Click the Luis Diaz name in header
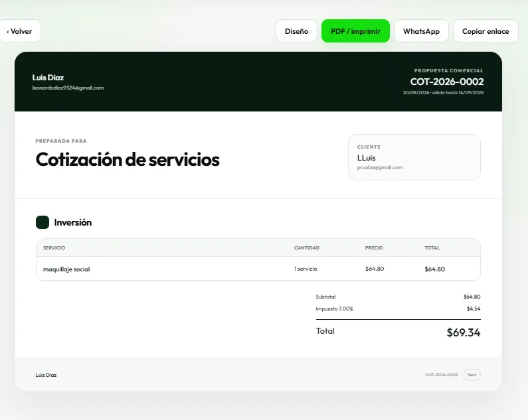 click(48, 78)
